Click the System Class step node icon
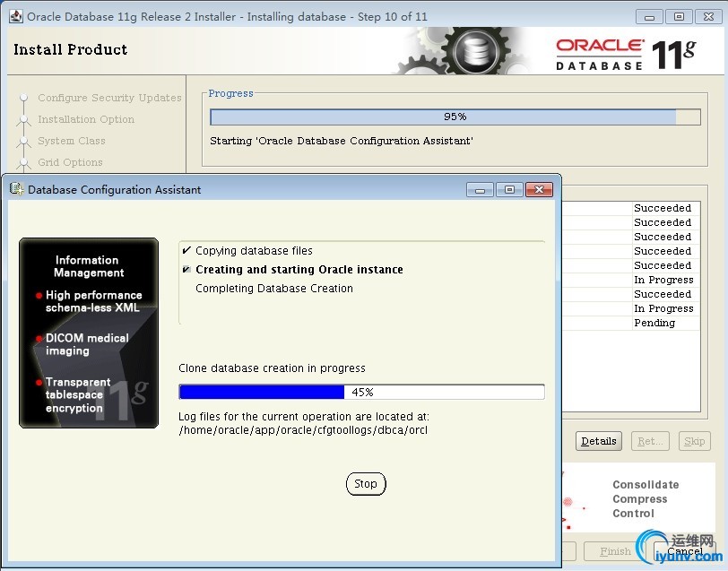The width and height of the screenshot is (728, 571). (23, 141)
